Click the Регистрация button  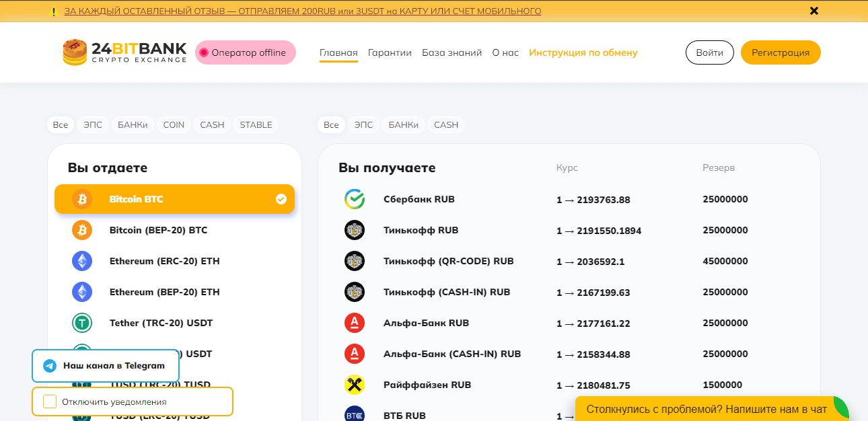780,52
